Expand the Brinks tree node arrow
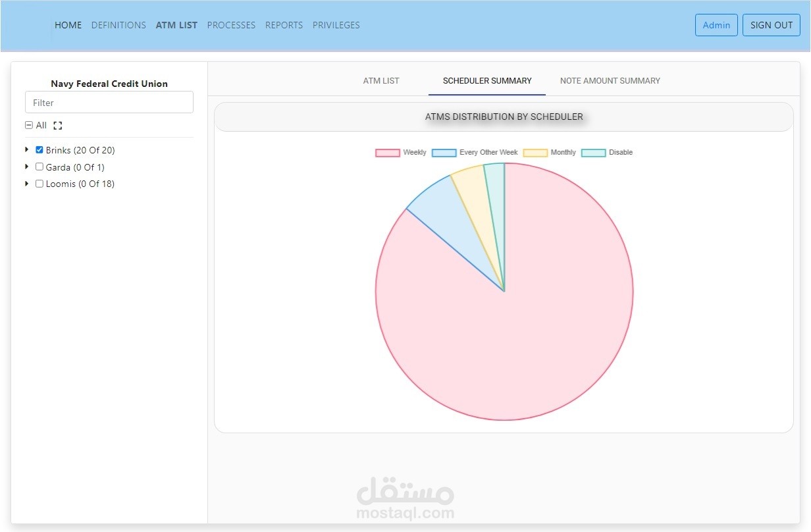The width and height of the screenshot is (811, 532). pyautogui.click(x=27, y=150)
